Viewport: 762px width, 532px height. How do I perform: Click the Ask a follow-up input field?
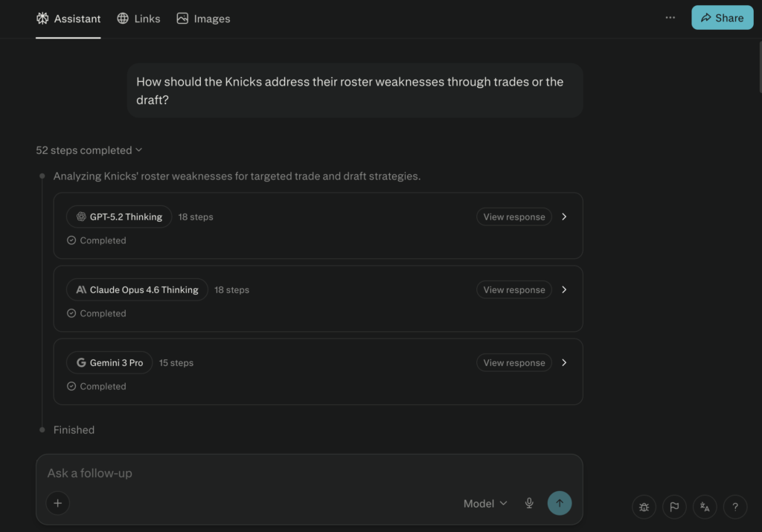pos(298,473)
